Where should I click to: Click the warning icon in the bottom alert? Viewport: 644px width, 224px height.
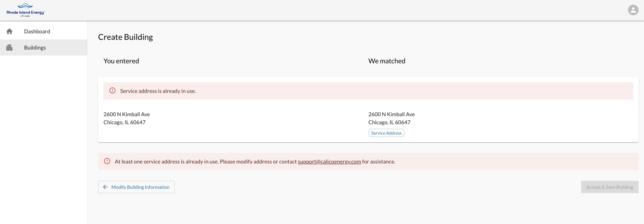[x=107, y=161]
